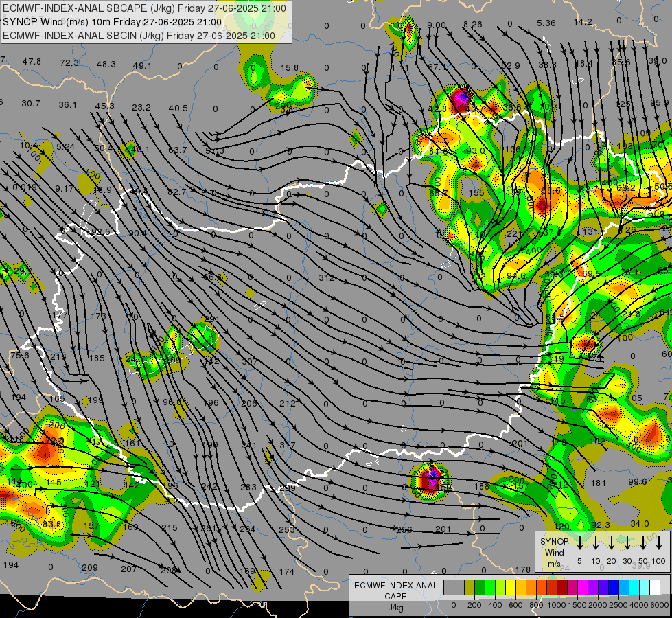Click the '14.2' value on the map
Viewport: 672px width, 618px height.
[583, 21]
